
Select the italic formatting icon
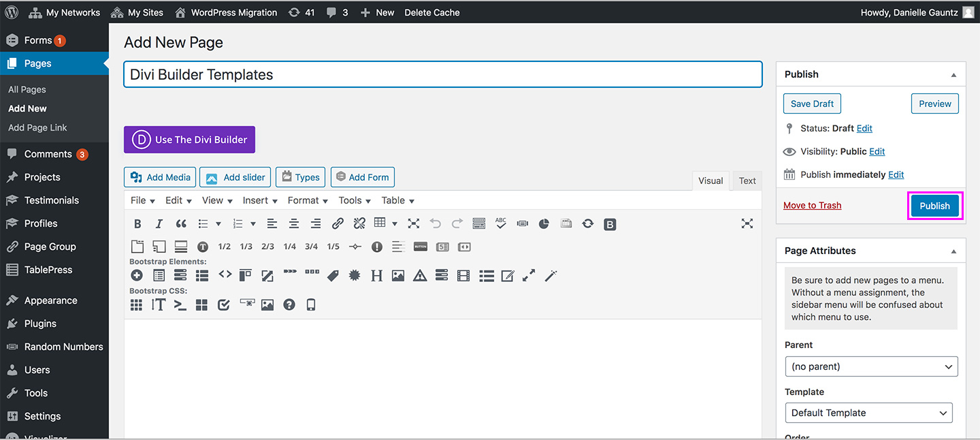pos(158,223)
